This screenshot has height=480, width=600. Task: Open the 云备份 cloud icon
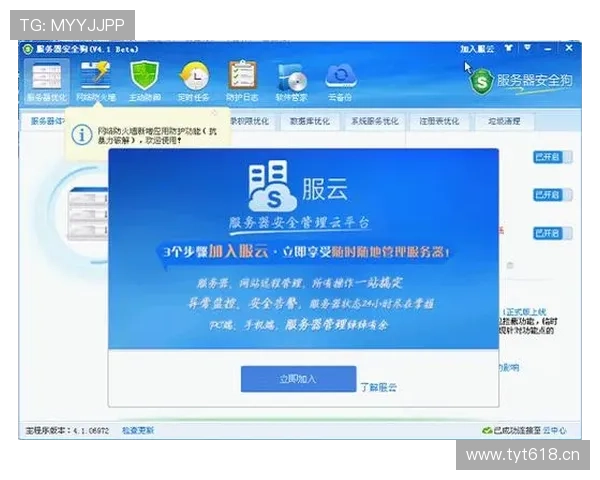coord(340,81)
